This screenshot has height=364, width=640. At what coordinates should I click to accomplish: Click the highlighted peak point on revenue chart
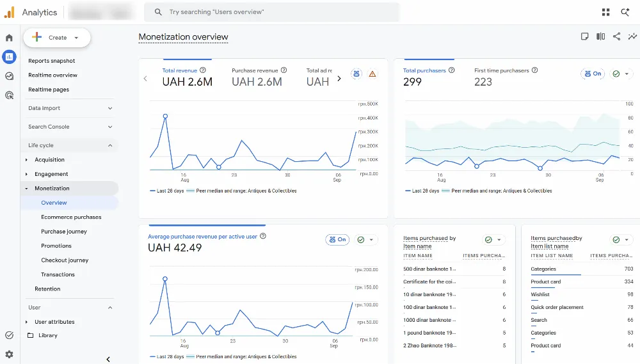[x=165, y=116]
